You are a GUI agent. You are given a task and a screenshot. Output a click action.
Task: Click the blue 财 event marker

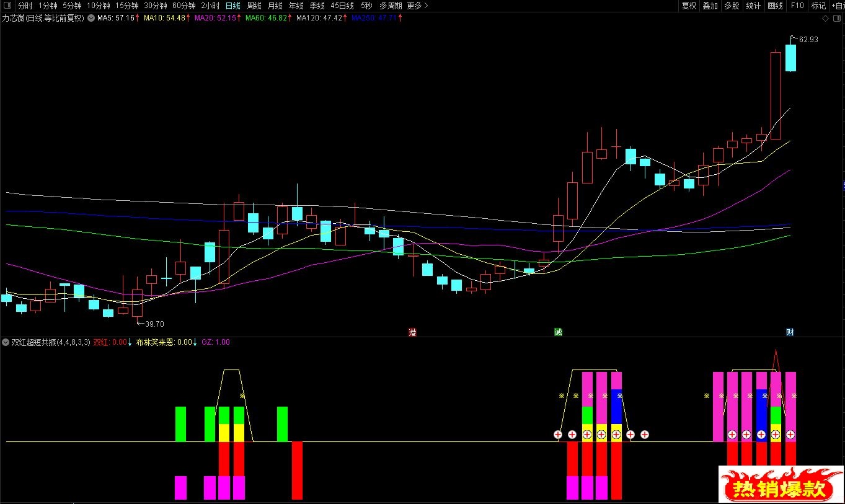click(x=790, y=332)
